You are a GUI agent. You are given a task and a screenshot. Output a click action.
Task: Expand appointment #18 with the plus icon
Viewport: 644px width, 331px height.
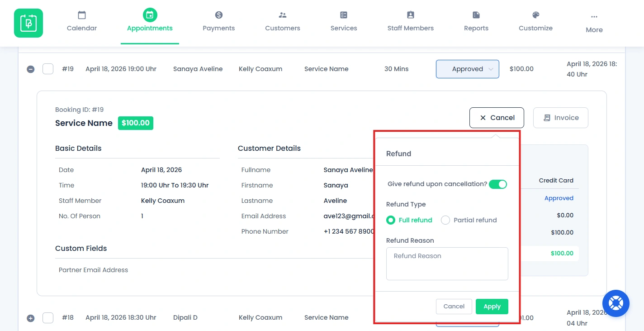click(30, 318)
